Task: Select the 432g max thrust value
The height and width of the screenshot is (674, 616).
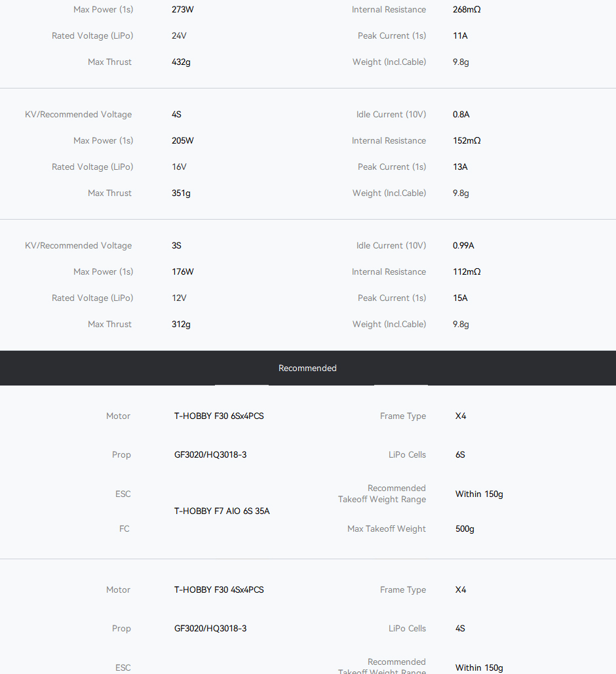Action: coord(181,62)
